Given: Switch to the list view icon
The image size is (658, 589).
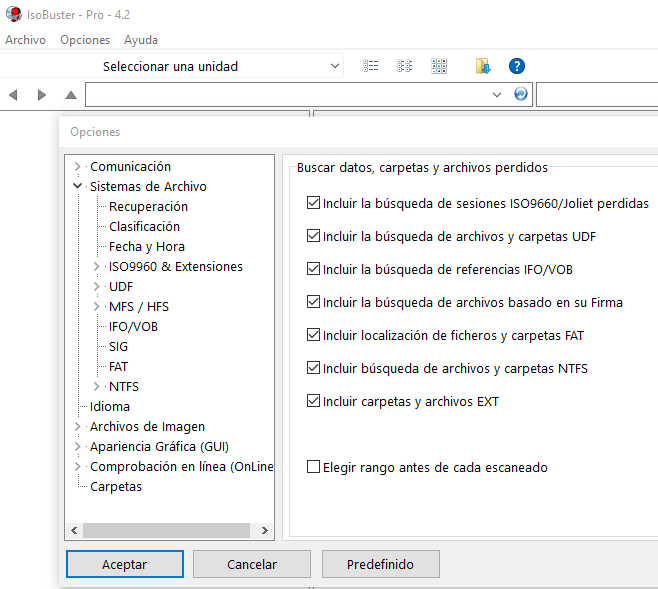Looking at the screenshot, I should (371, 66).
